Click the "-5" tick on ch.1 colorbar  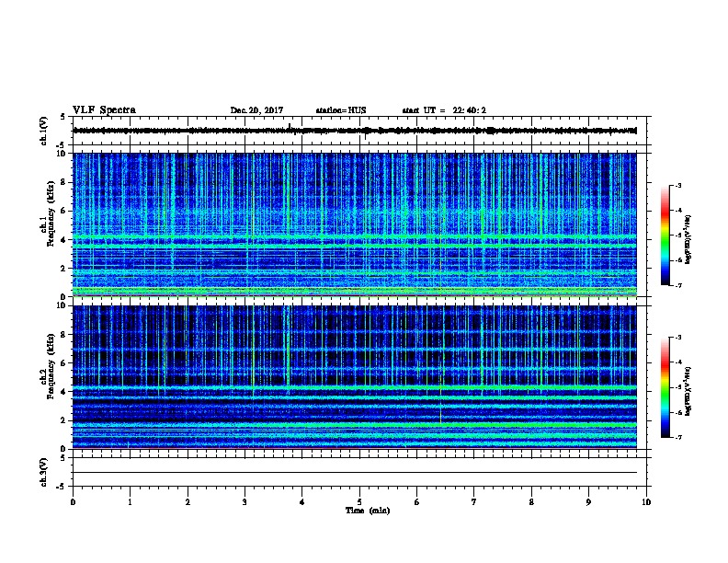click(677, 236)
